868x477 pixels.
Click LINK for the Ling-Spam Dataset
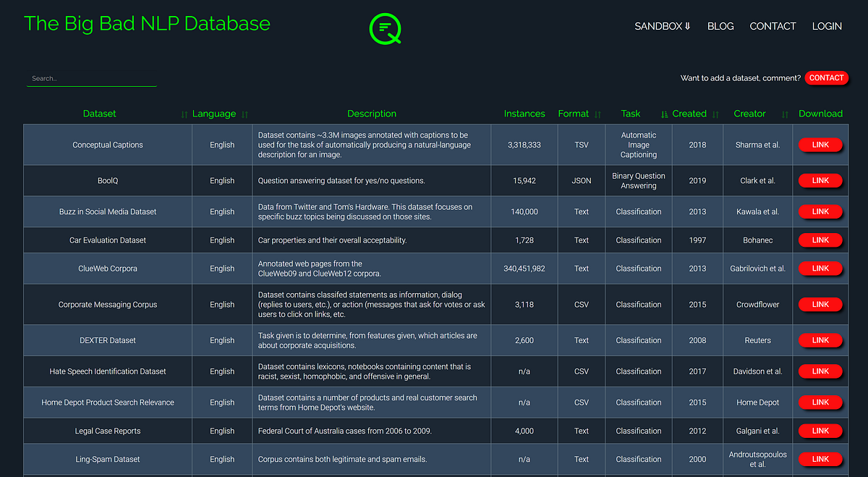point(820,459)
